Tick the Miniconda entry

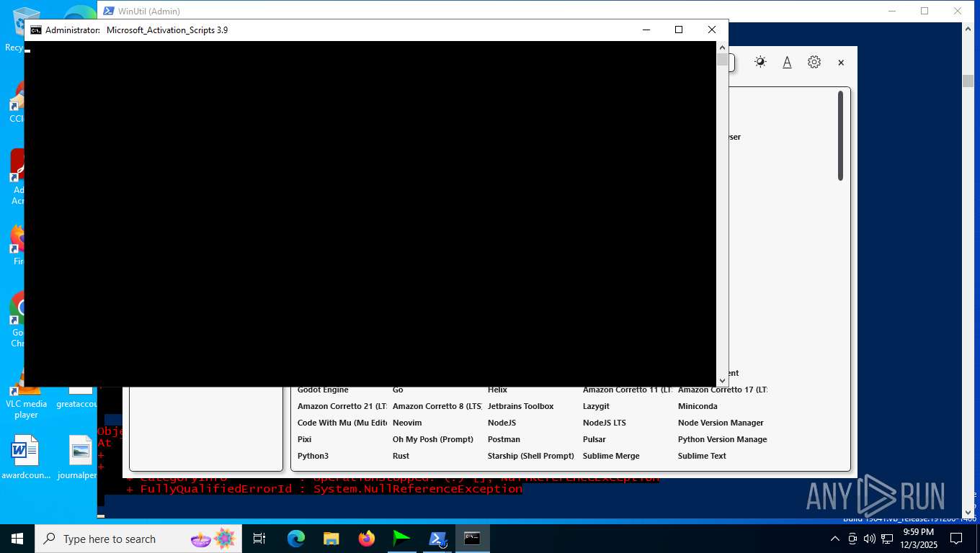click(x=698, y=406)
